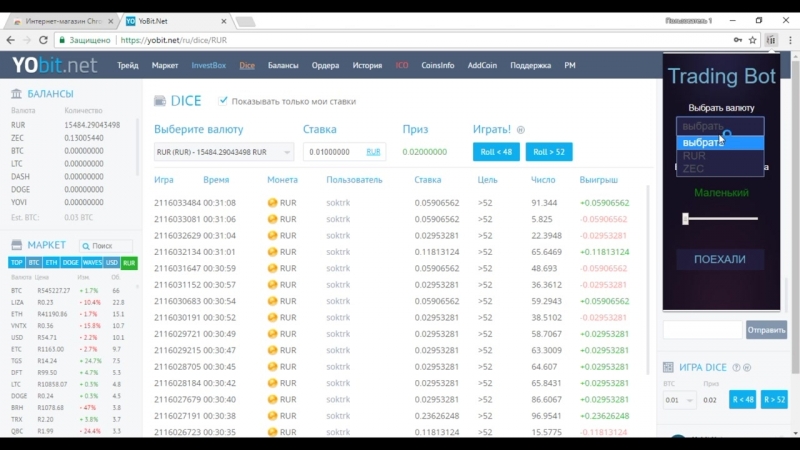The width and height of the screenshot is (800, 450).
Task: Open Трейд in the top navigation
Action: (x=128, y=65)
